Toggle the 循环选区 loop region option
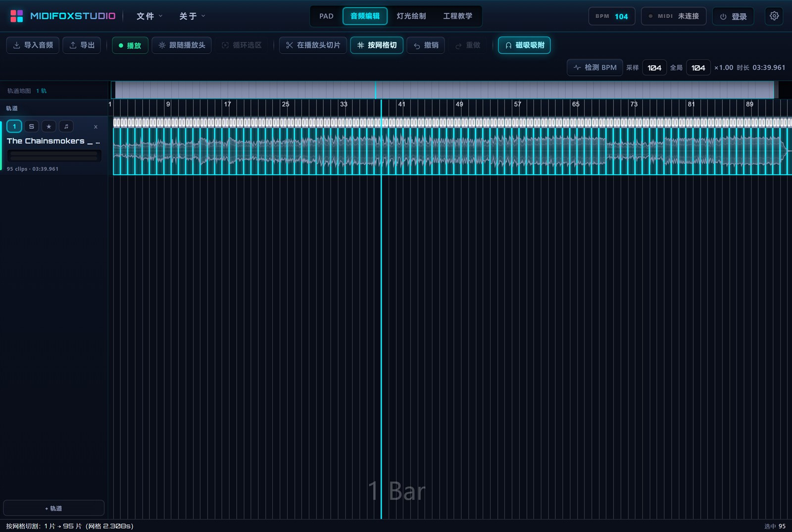Image resolution: width=792 pixels, height=532 pixels. (242, 45)
